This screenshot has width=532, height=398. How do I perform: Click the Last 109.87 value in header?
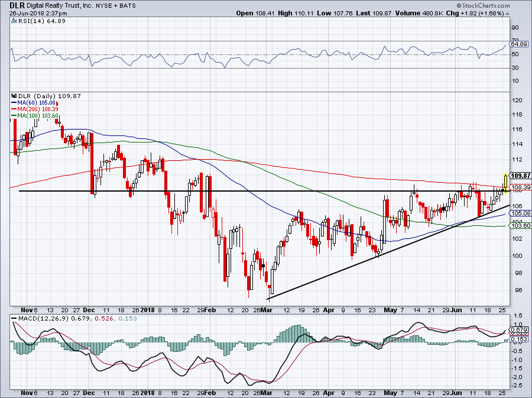(x=374, y=13)
